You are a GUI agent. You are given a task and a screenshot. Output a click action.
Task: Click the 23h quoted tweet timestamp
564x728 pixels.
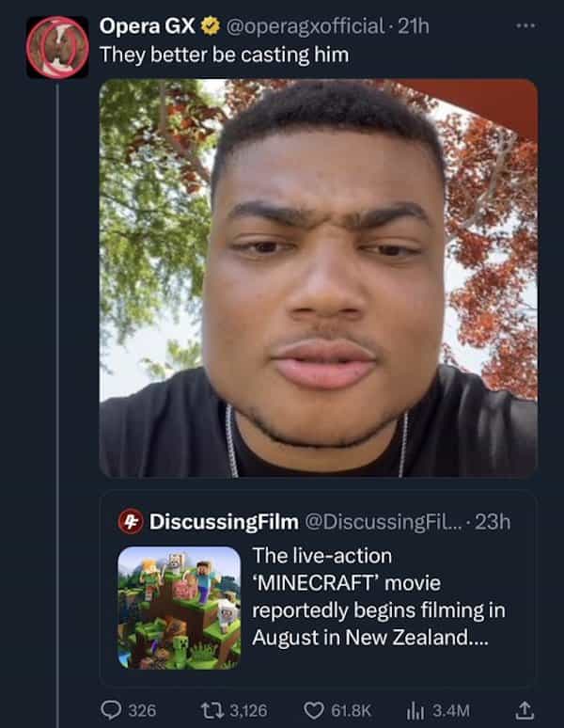pyautogui.click(x=493, y=521)
